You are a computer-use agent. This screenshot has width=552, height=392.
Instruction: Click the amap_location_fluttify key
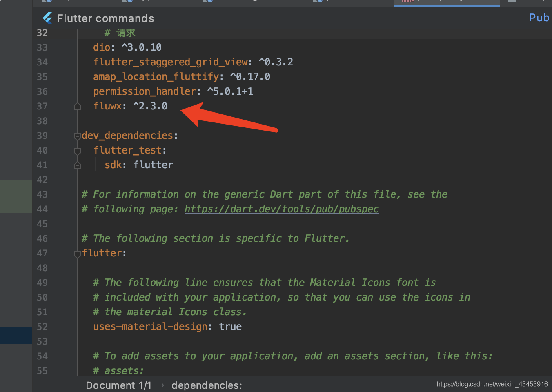[156, 77]
